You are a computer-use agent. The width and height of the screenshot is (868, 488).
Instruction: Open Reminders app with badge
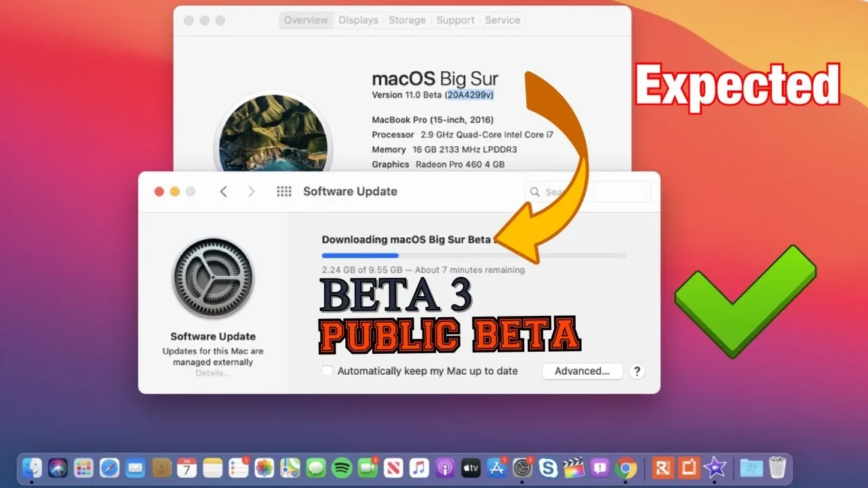[x=239, y=468]
